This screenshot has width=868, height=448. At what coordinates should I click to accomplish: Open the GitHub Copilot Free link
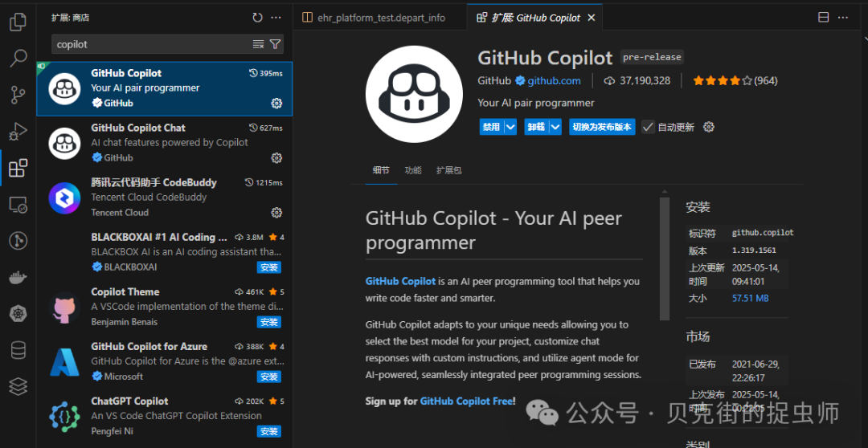[466, 401]
